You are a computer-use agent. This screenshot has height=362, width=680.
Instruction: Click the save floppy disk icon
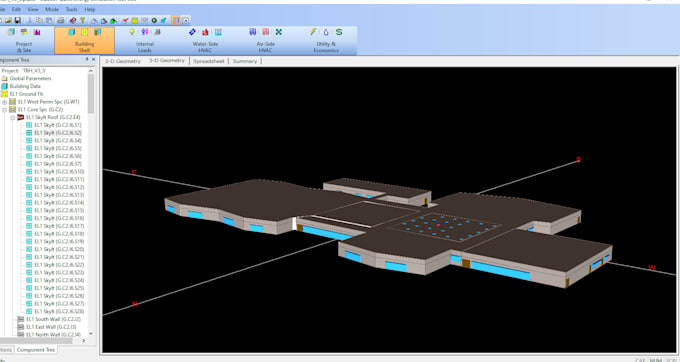pyautogui.click(x=18, y=20)
